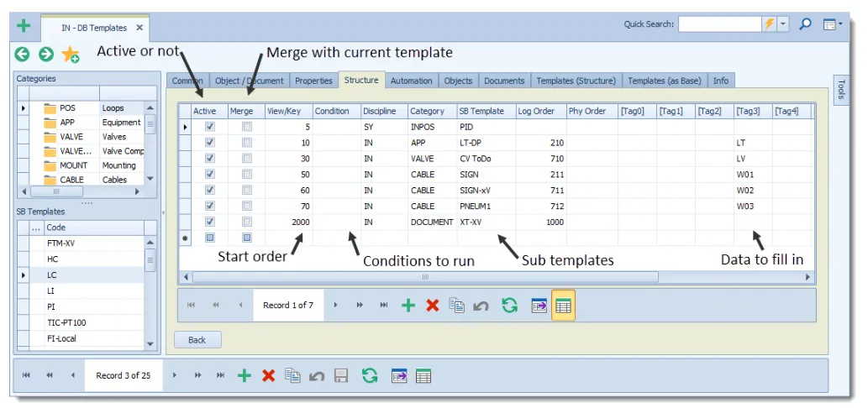Switch to the Documents tab
The width and height of the screenshot is (868, 408).
pyautogui.click(x=504, y=81)
